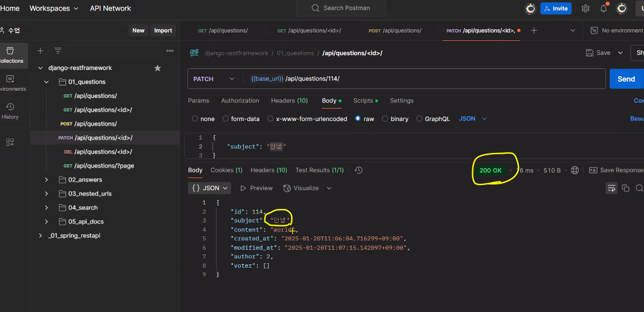Open a new request tab with plus
The height and width of the screenshot is (312, 644).
[x=534, y=30]
